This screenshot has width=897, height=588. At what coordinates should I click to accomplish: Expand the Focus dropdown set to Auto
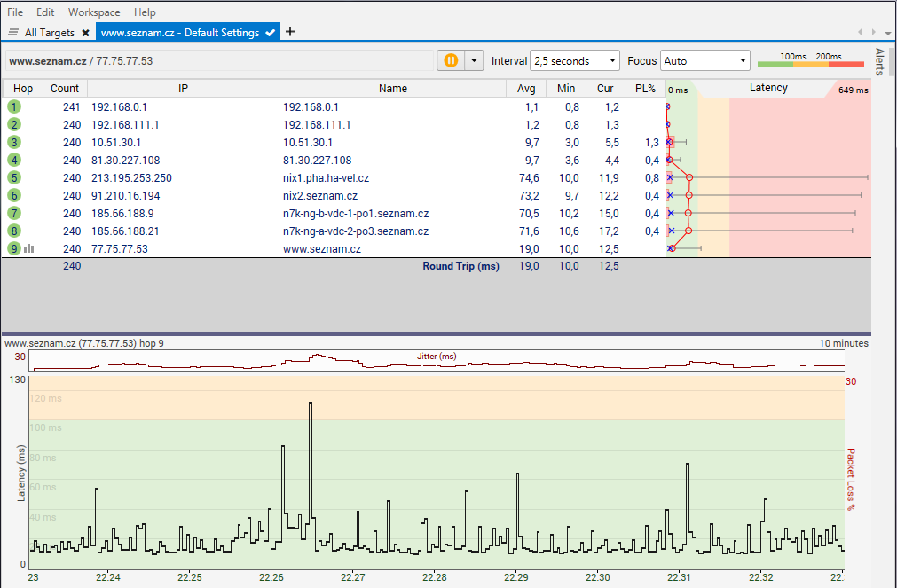pos(704,61)
